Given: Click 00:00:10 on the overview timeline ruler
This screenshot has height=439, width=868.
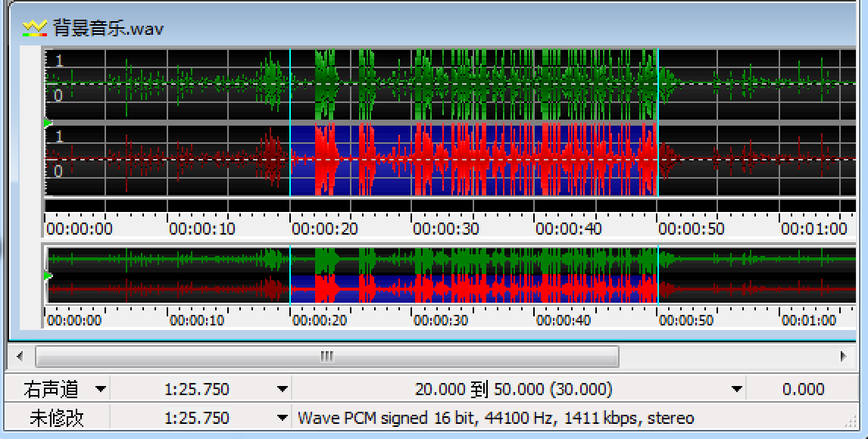Looking at the screenshot, I should coord(197,320).
